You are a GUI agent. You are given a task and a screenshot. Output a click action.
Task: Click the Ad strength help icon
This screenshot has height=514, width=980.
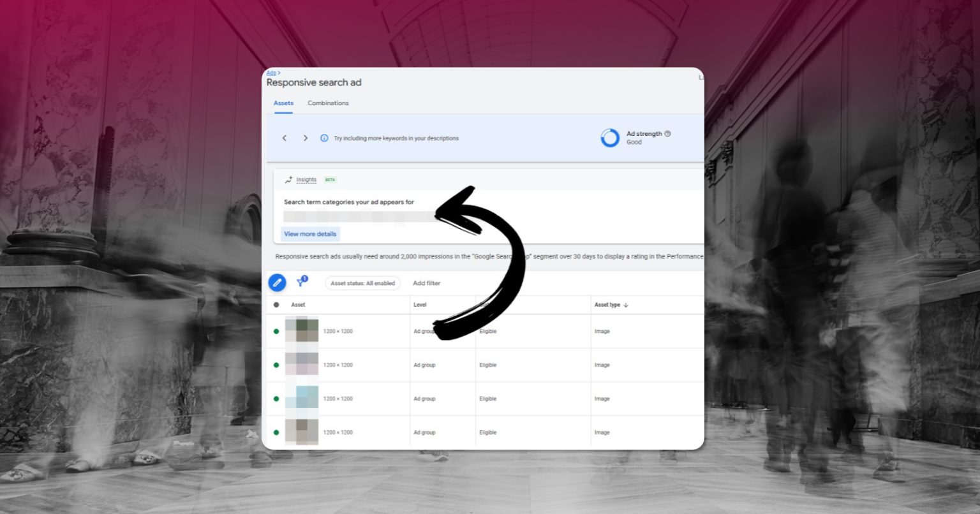click(x=667, y=134)
